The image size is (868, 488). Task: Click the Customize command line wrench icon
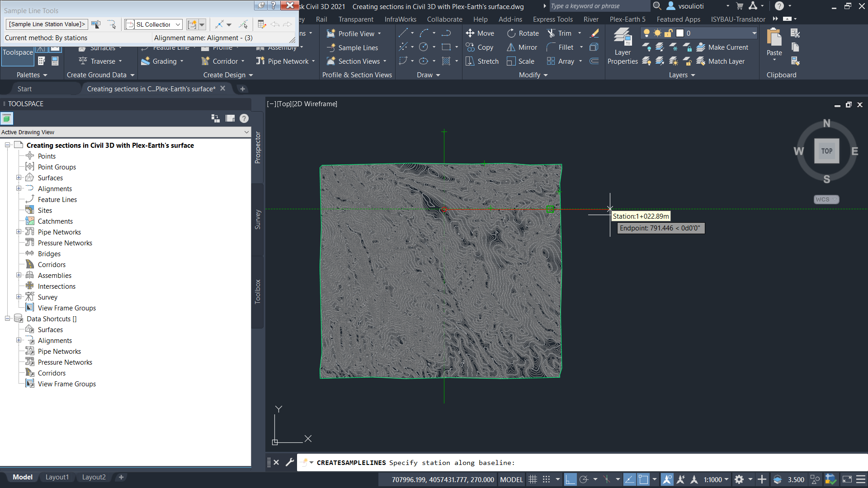289,462
